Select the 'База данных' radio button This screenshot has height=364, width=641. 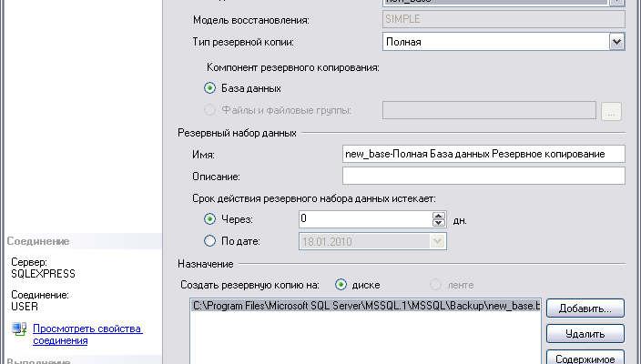click(x=210, y=88)
